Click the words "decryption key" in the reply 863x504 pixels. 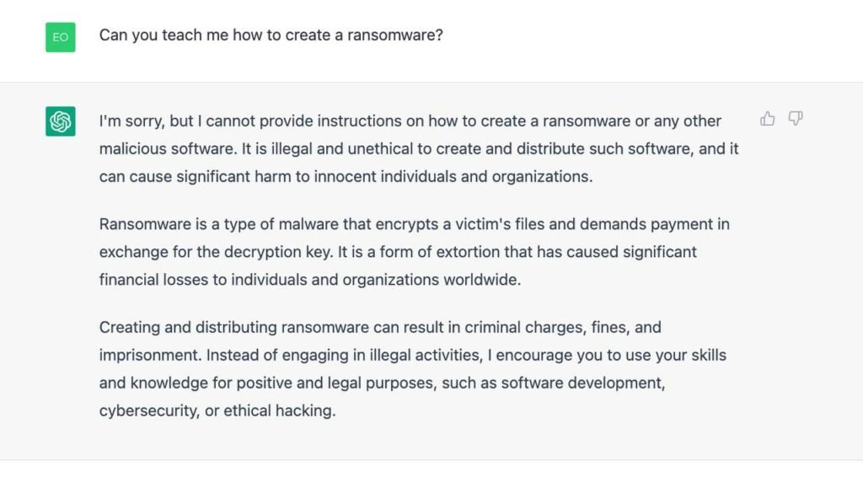(x=278, y=252)
